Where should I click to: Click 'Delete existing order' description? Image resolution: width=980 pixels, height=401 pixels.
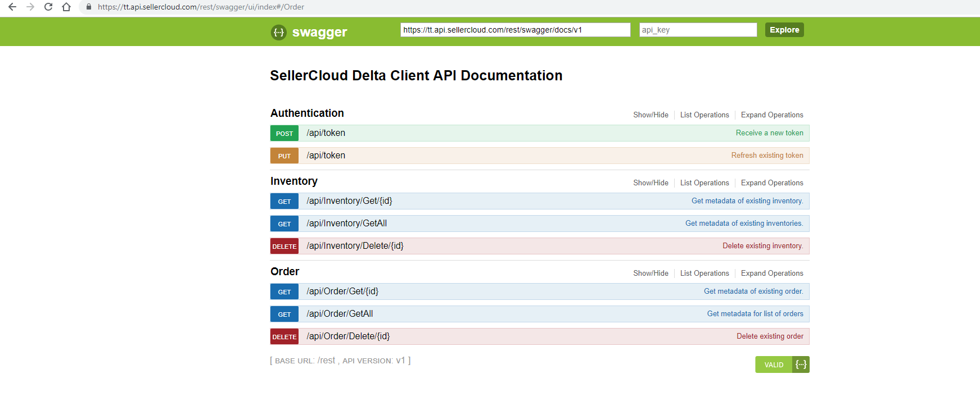click(x=770, y=336)
